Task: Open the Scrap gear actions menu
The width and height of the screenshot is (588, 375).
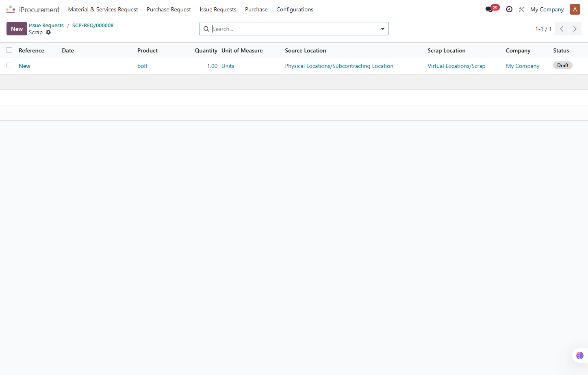Action: tap(48, 32)
